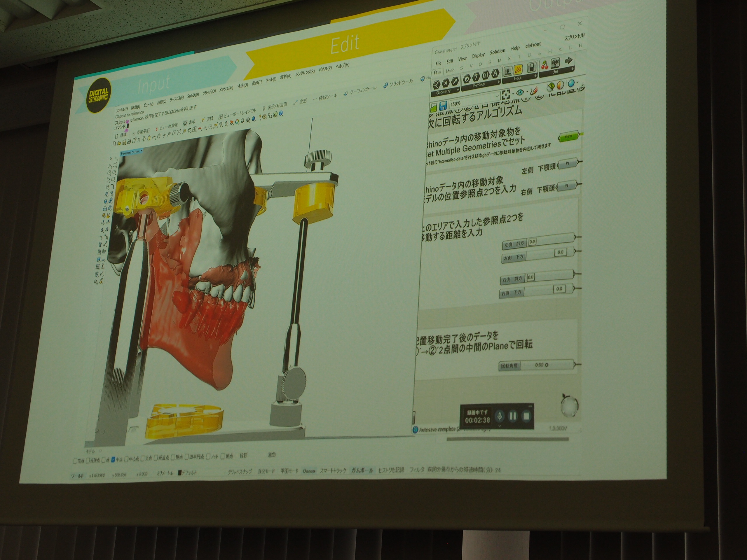This screenshot has width=747, height=560.
Task: Toggle the eye preview visibility icon in Grasshopper
Action: (520, 92)
